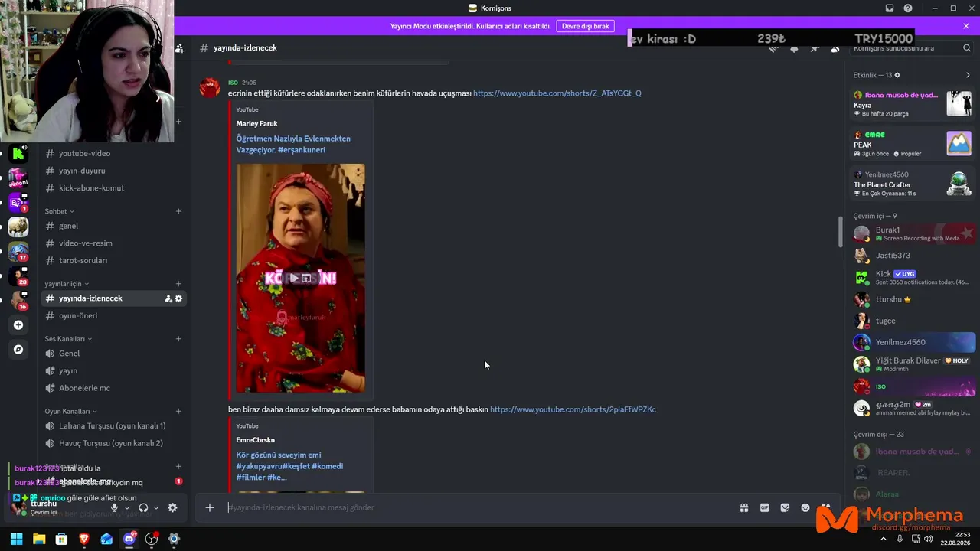980x551 pixels.
Task: Switch to the video-ve-resim channel
Action: (113, 243)
